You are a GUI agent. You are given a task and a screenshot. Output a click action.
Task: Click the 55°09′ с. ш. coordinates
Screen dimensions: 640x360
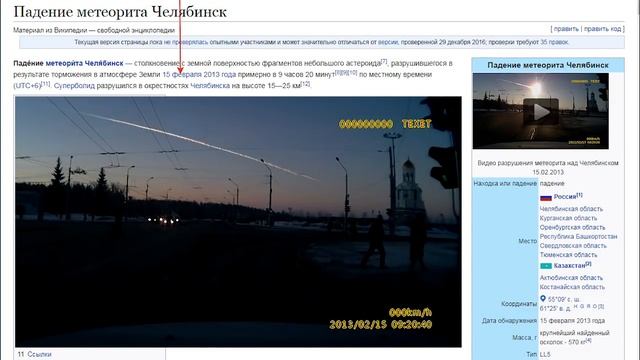point(563,299)
